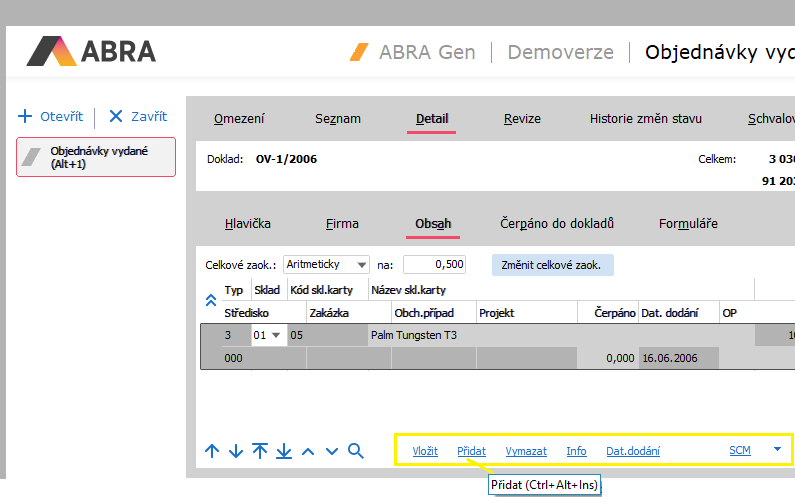The image size is (795, 502).
Task: Click the Přidat link
Action: coord(471,451)
